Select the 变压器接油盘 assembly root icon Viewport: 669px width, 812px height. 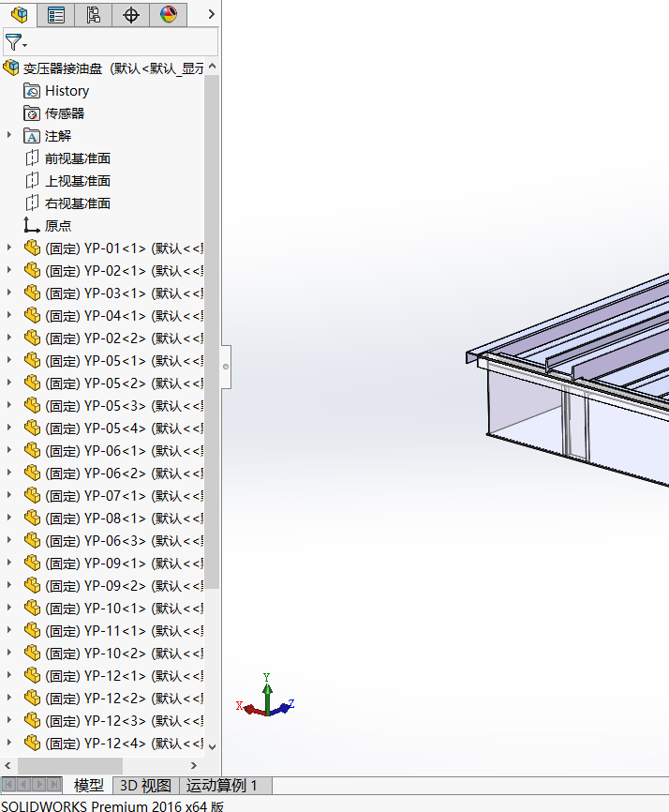click(x=11, y=68)
